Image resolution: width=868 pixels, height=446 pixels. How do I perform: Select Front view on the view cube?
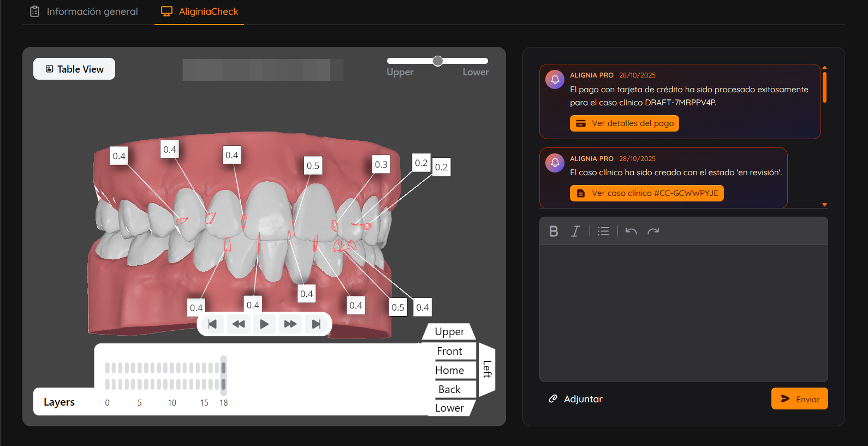449,352
